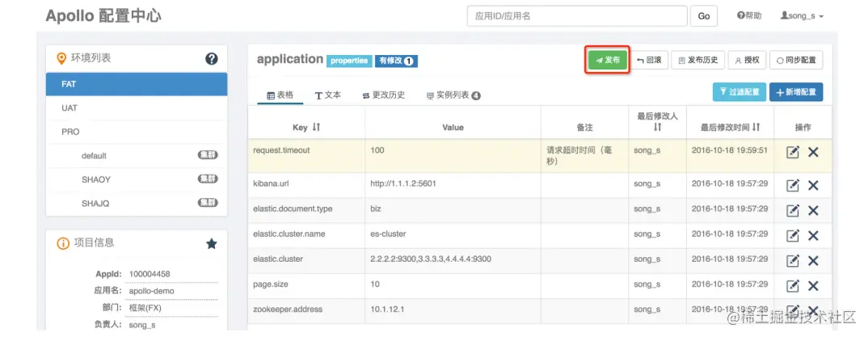Switch to the 文本 tab
The height and width of the screenshot is (337, 868).
point(327,95)
